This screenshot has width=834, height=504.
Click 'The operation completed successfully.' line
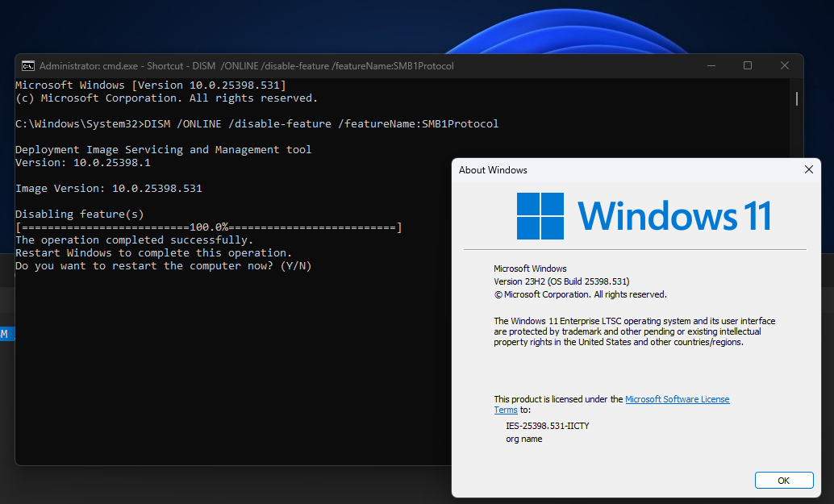134,240
